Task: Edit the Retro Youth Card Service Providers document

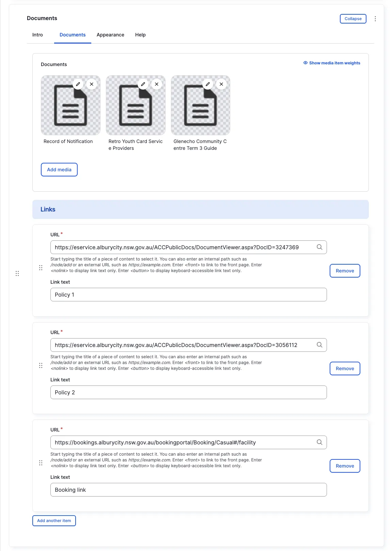Action: pos(143,84)
